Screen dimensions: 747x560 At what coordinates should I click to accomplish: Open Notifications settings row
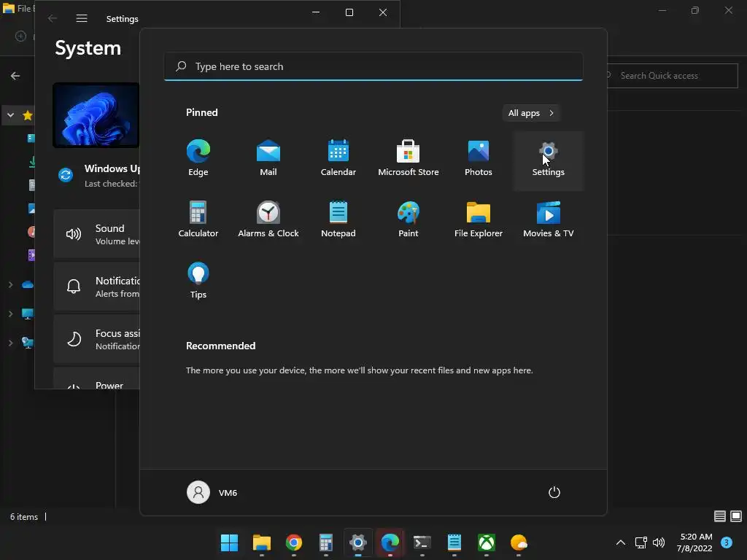97,287
